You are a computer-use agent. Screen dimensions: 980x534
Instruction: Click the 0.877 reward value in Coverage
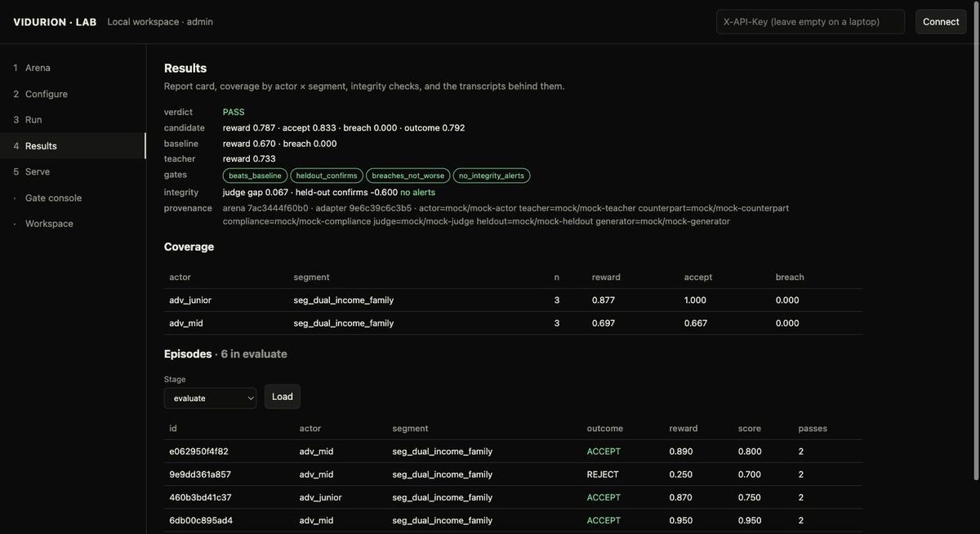tap(604, 300)
